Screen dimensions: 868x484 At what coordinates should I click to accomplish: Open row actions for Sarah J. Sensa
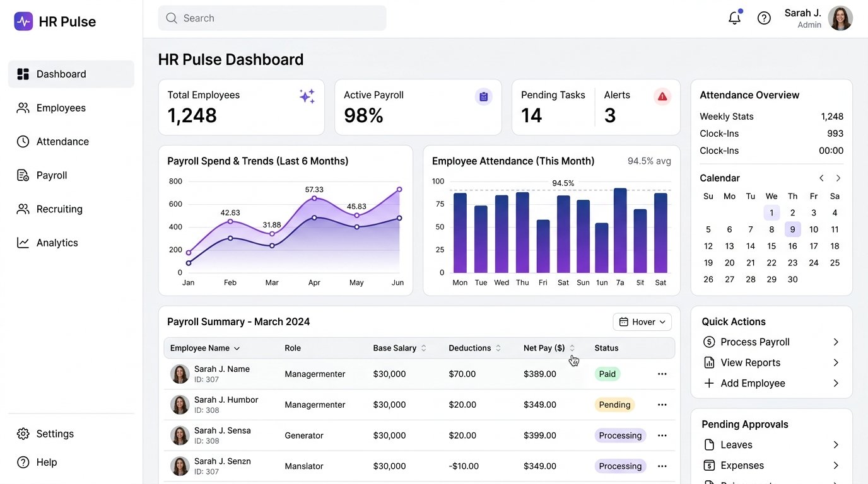coord(662,435)
